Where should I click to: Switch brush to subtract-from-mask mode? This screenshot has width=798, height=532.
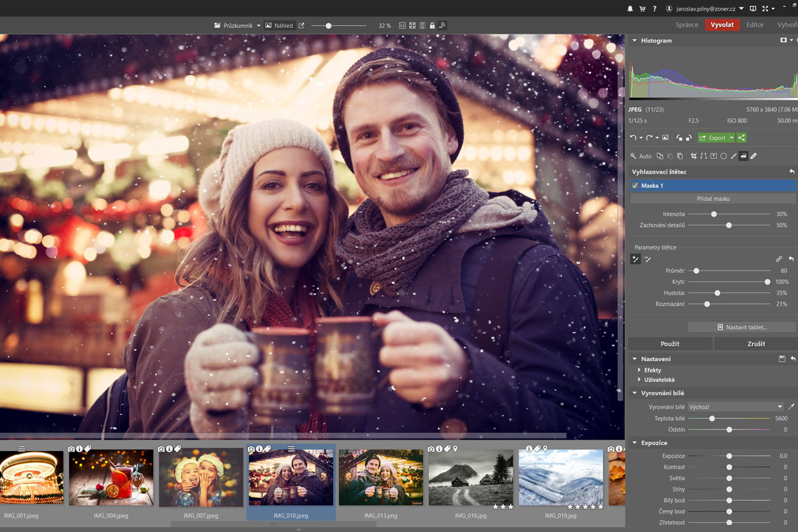point(648,259)
